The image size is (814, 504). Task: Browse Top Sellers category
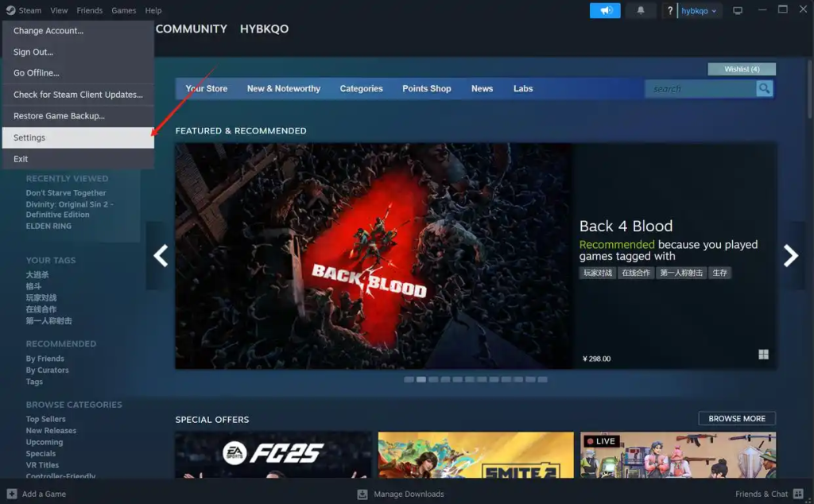[x=45, y=419]
